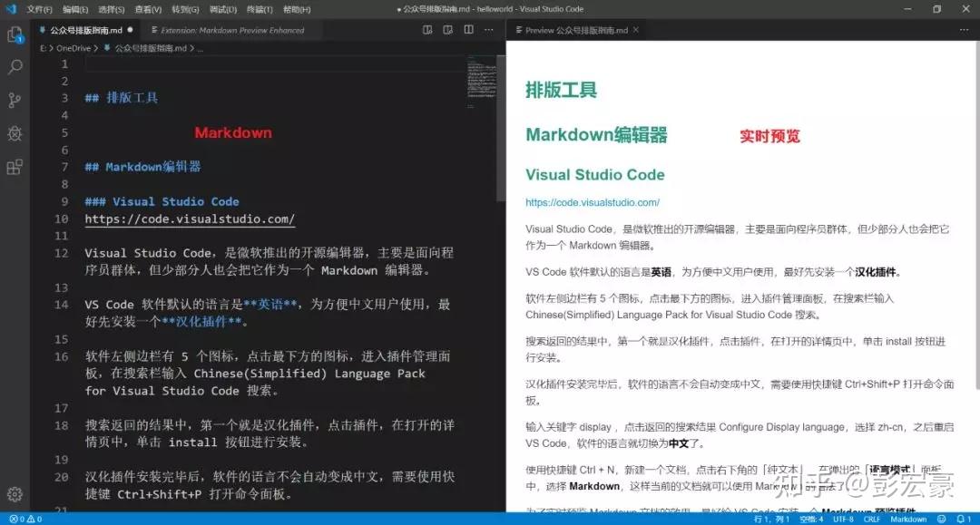Click line number 12 in the gutter

(61, 253)
